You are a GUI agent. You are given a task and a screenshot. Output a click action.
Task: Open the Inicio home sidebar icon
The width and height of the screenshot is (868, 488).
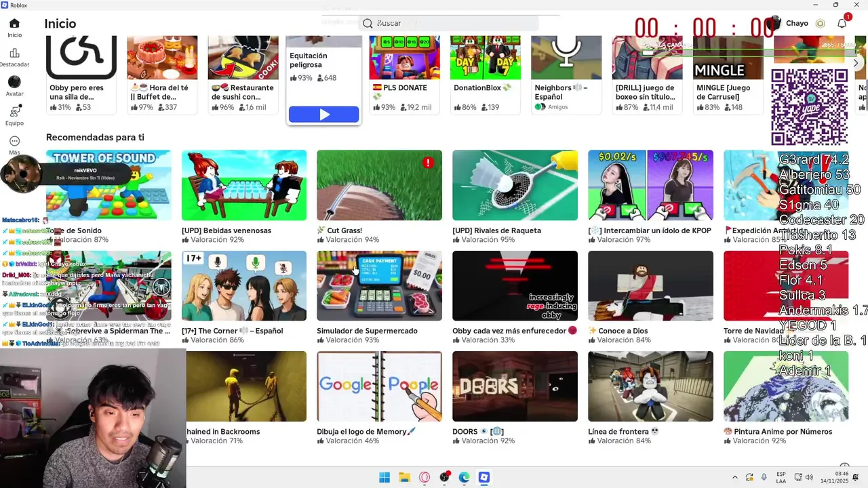pos(14,24)
